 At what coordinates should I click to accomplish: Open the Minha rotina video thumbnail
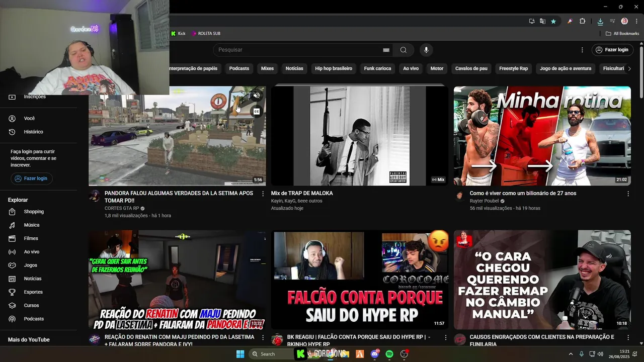542,136
